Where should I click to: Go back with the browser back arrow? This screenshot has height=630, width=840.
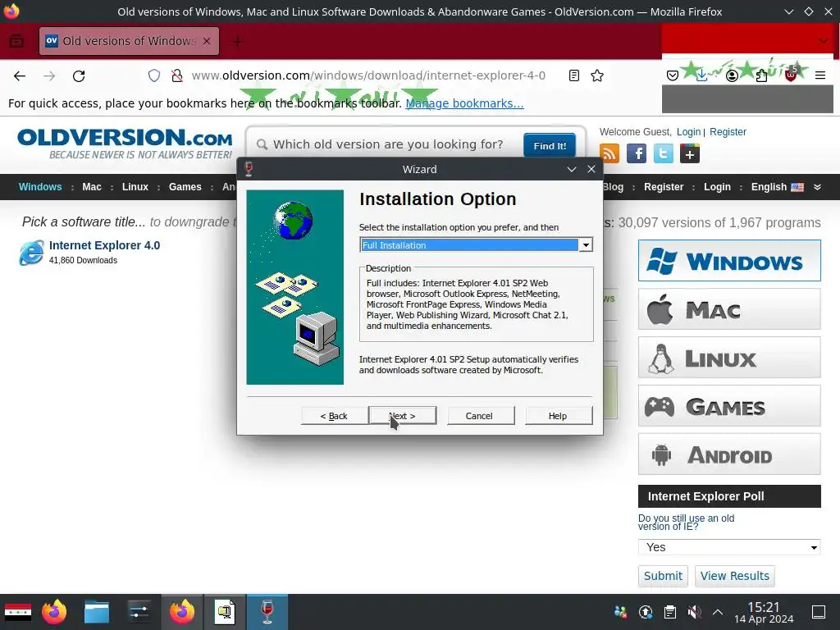[x=20, y=76]
